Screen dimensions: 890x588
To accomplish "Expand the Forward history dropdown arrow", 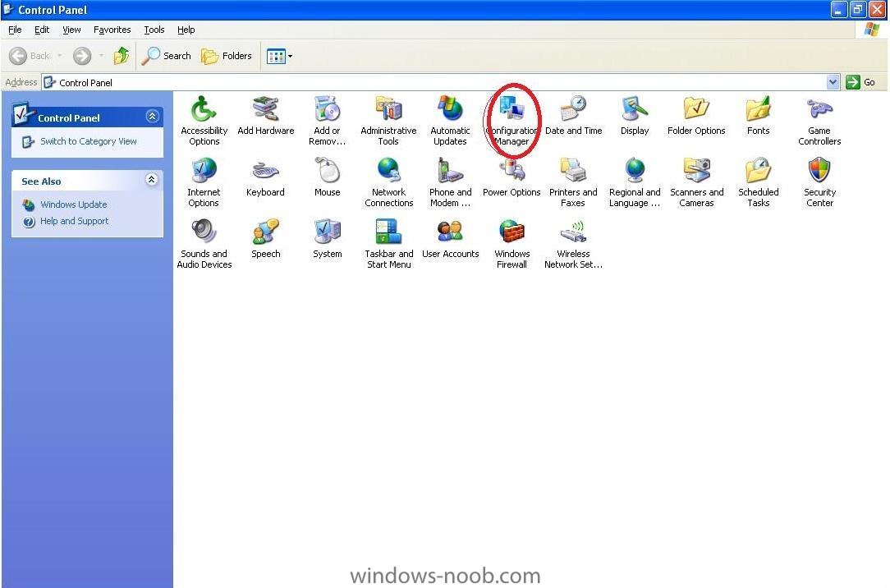I will pyautogui.click(x=101, y=56).
